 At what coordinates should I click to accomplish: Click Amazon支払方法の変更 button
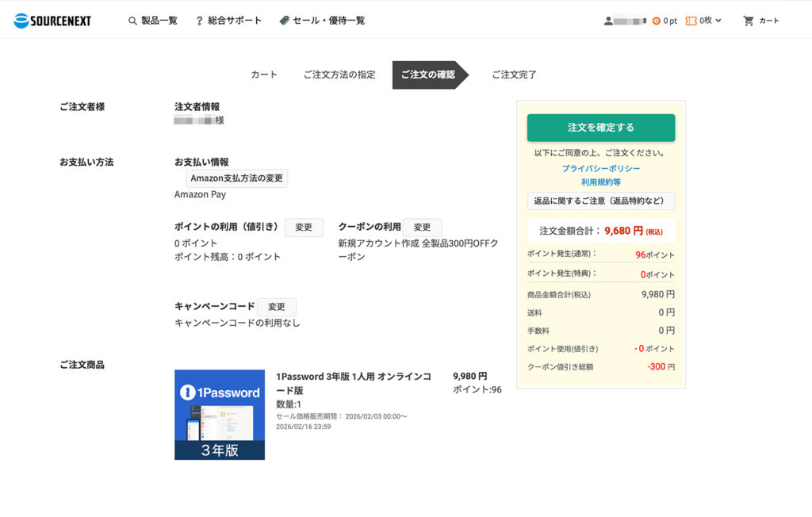(236, 178)
